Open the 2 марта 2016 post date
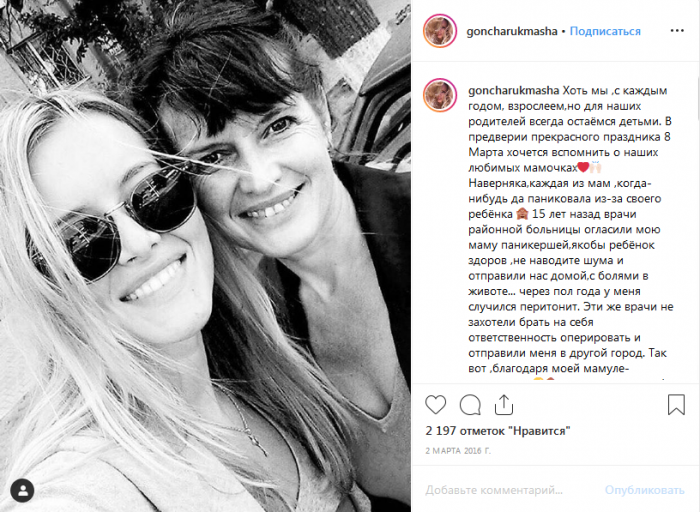Viewport: 700px width, 512px height. (x=458, y=451)
